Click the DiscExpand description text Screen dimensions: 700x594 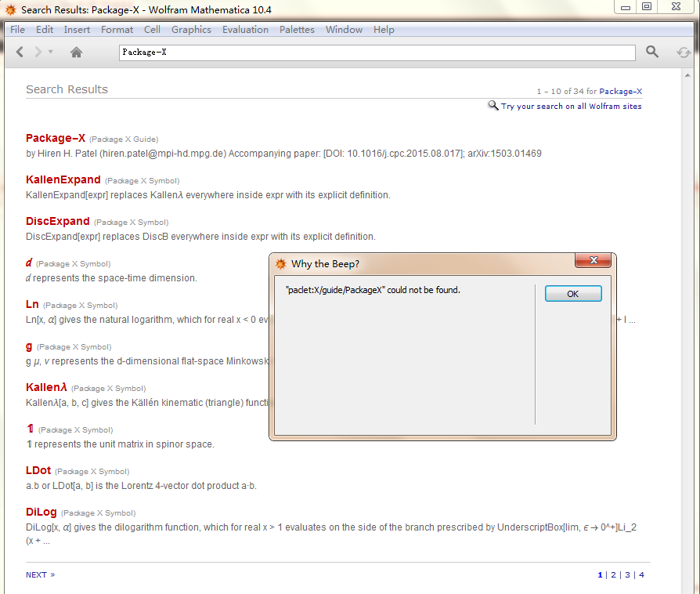point(201,237)
